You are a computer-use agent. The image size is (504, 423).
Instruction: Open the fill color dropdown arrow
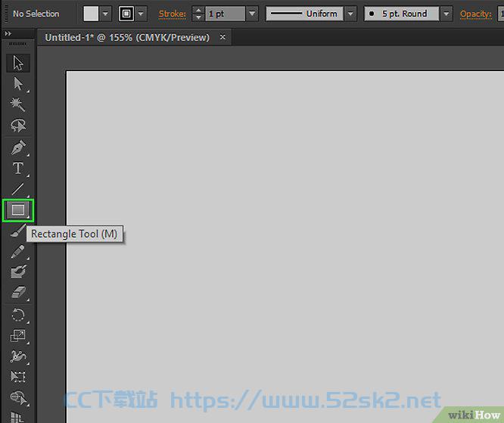(x=105, y=14)
